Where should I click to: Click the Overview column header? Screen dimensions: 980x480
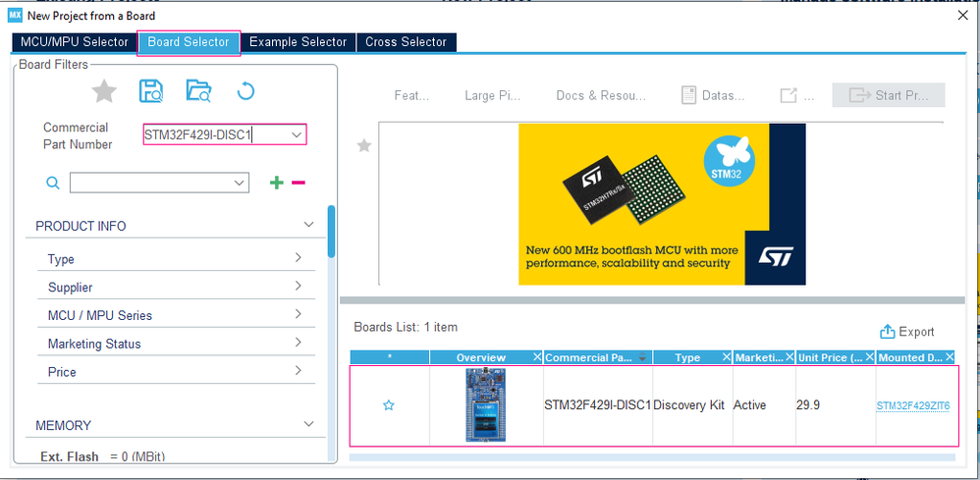pos(480,357)
